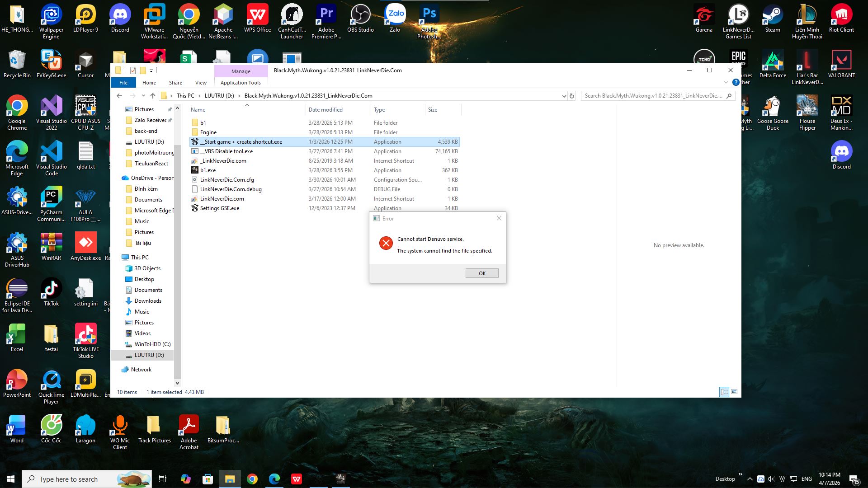Select the b1.exe application file
Viewport: 868px width, 488px height.
[x=208, y=170]
